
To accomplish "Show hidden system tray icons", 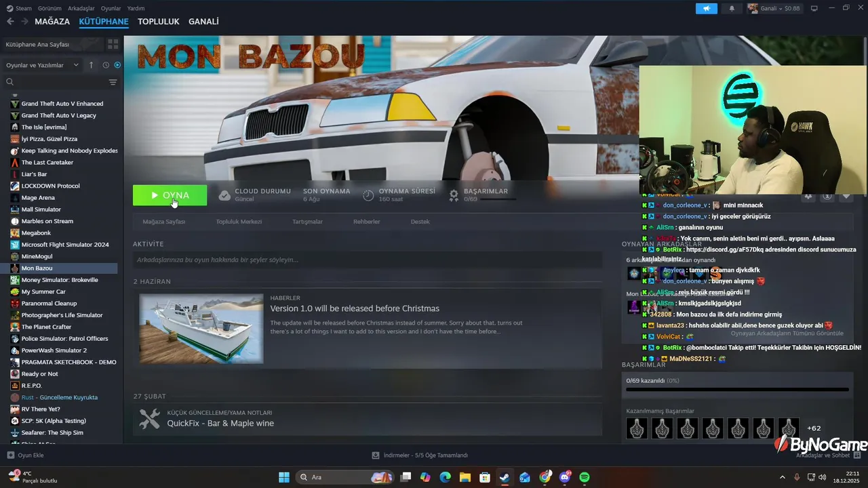I will coord(782,477).
